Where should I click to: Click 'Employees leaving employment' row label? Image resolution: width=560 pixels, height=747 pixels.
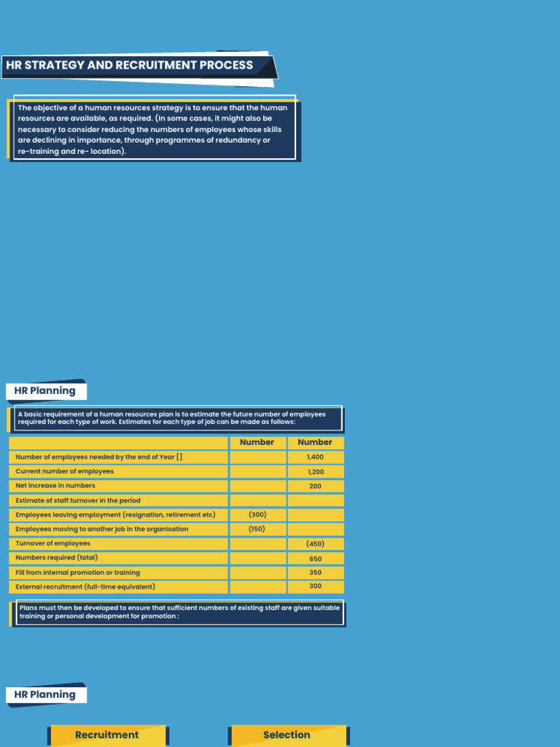(115, 514)
